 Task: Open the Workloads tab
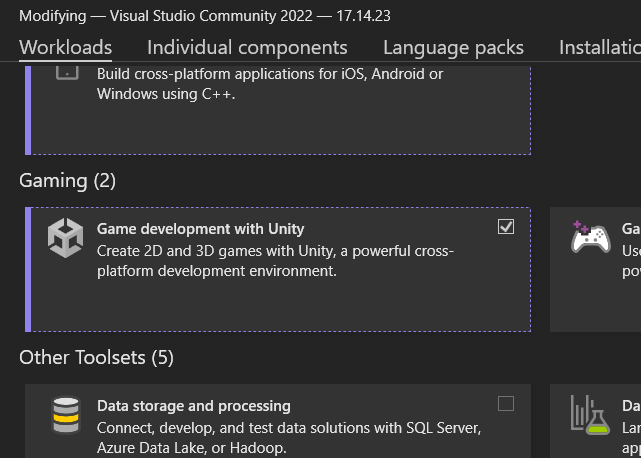click(x=65, y=47)
